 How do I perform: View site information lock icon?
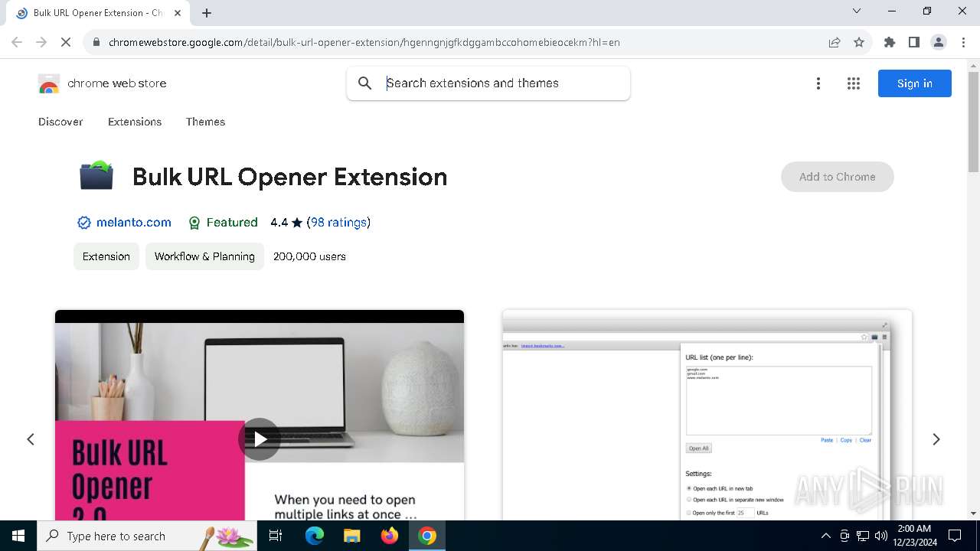[x=96, y=42]
